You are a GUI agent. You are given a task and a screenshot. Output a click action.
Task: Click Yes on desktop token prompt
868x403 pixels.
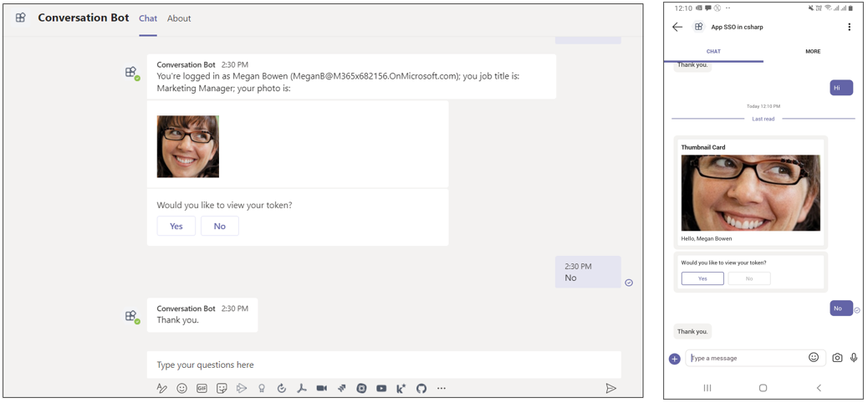176,226
